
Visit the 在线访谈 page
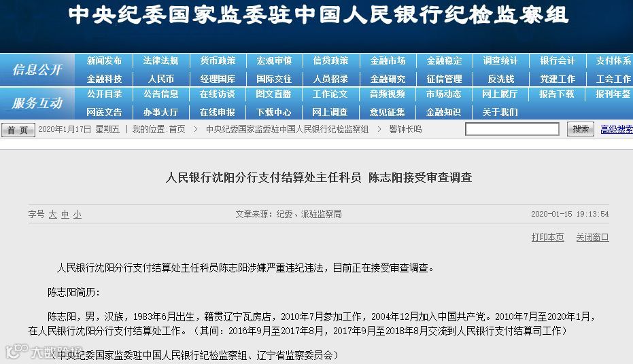coord(218,94)
